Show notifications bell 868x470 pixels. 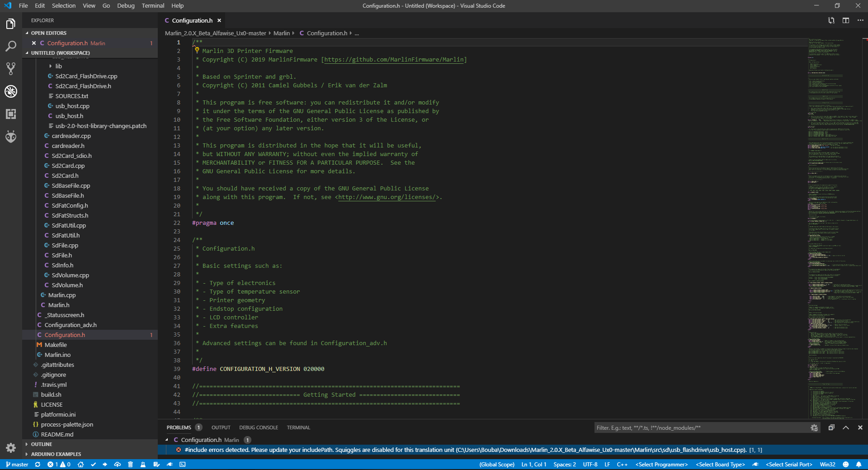point(858,465)
